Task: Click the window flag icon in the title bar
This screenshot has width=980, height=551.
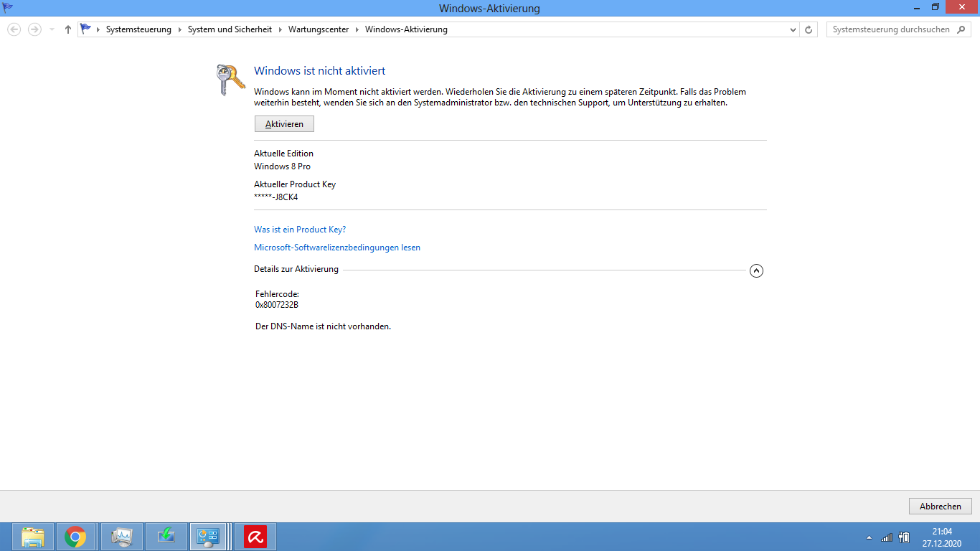Action: 8,7
